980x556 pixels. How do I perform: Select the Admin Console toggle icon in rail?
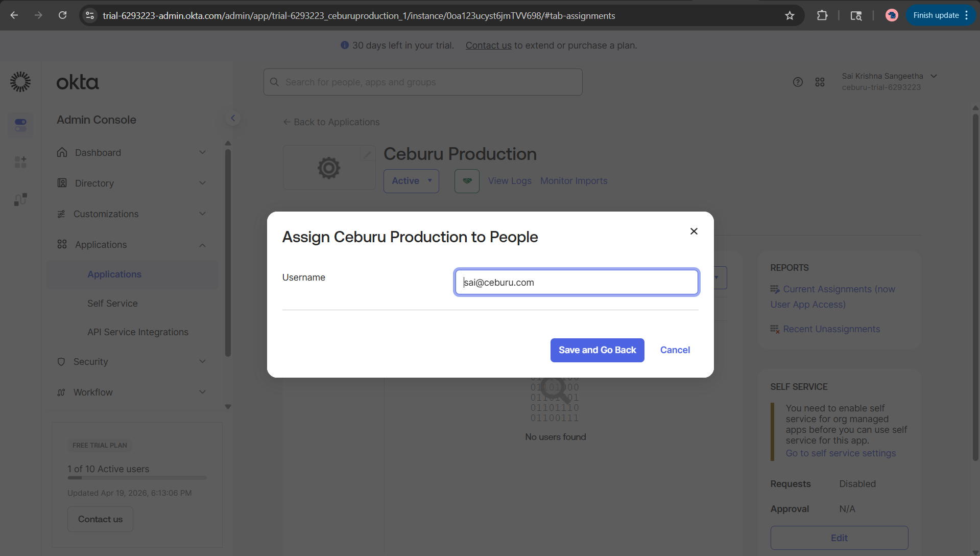20,125
